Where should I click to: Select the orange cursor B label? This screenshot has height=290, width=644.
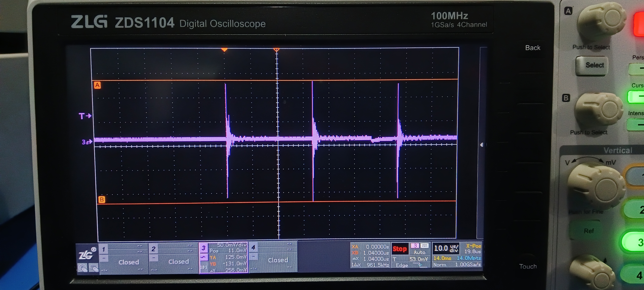[x=101, y=199]
